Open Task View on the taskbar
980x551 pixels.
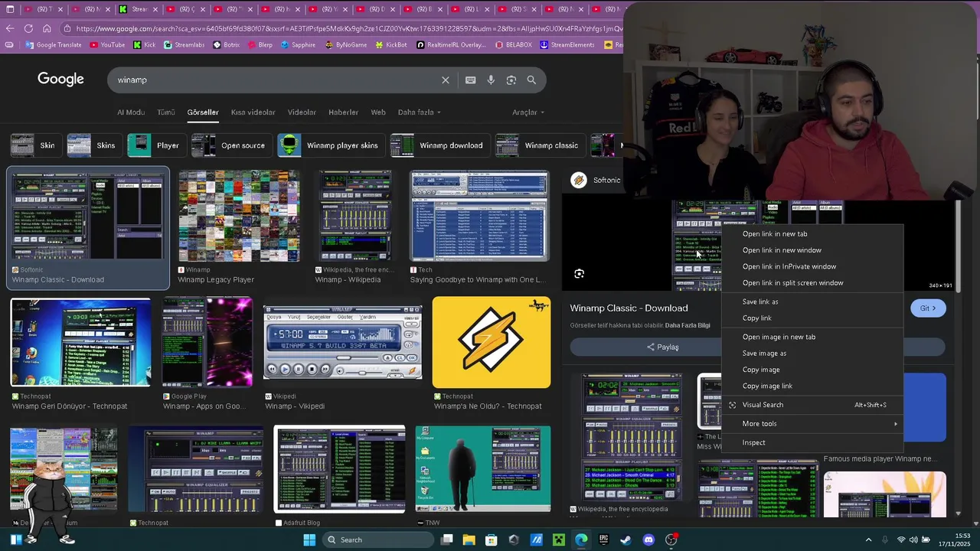point(447,540)
